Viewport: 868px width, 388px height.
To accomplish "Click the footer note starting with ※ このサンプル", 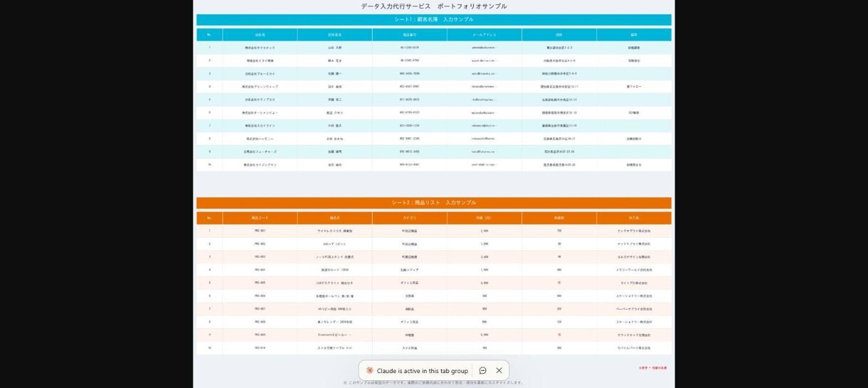I will [x=434, y=382].
